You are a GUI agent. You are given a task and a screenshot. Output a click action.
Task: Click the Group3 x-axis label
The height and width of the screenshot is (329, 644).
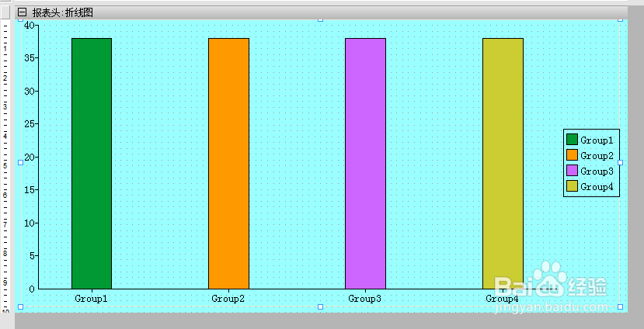click(x=364, y=299)
